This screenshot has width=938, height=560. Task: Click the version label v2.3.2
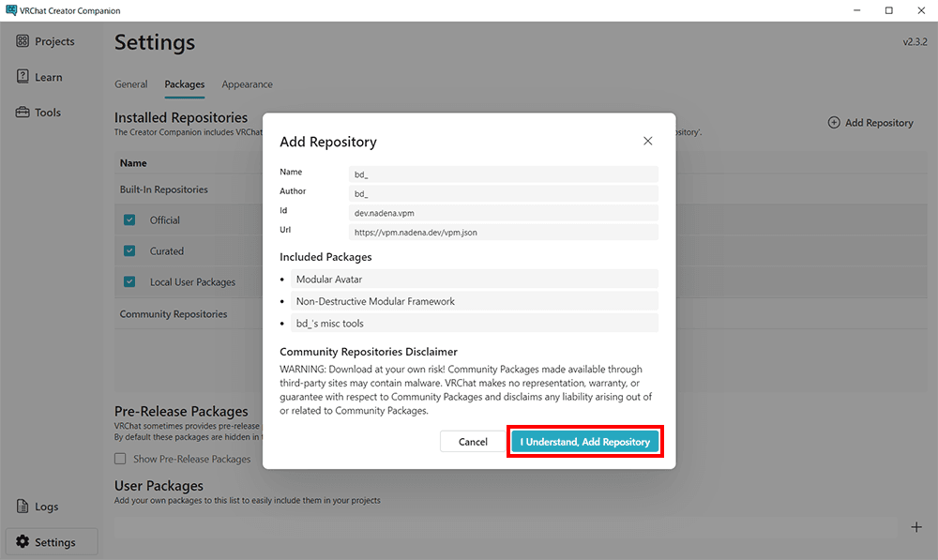[915, 42]
